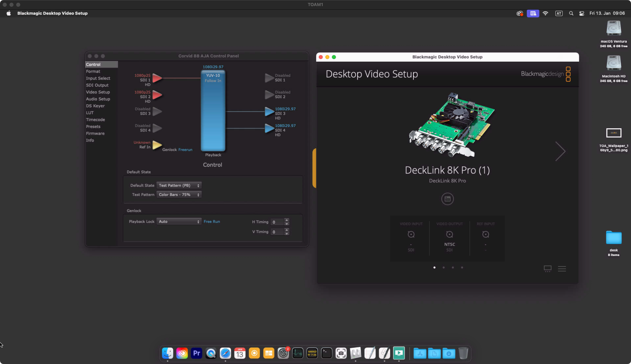The image size is (631, 364).
Task: Open the Default State dropdown
Action: click(179, 186)
